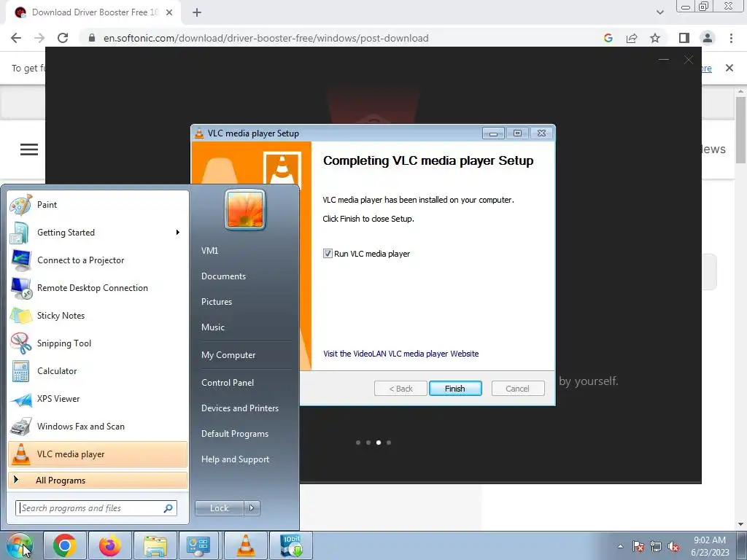Go back in browser history

pos(16,38)
